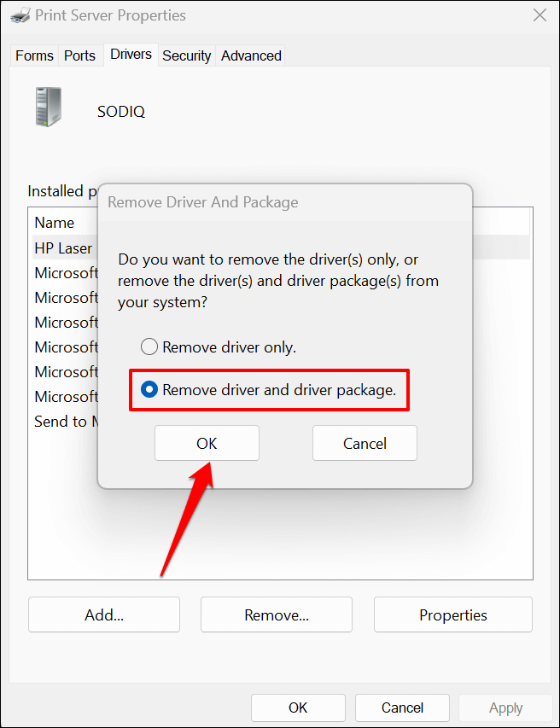
Task: Open the Ports tab
Action: pyautogui.click(x=79, y=55)
